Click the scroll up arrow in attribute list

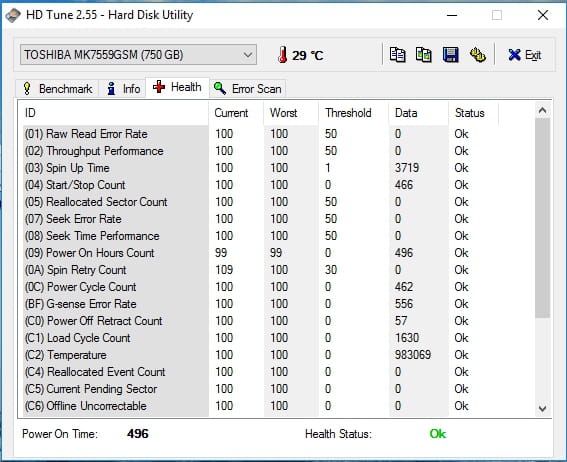pos(542,111)
